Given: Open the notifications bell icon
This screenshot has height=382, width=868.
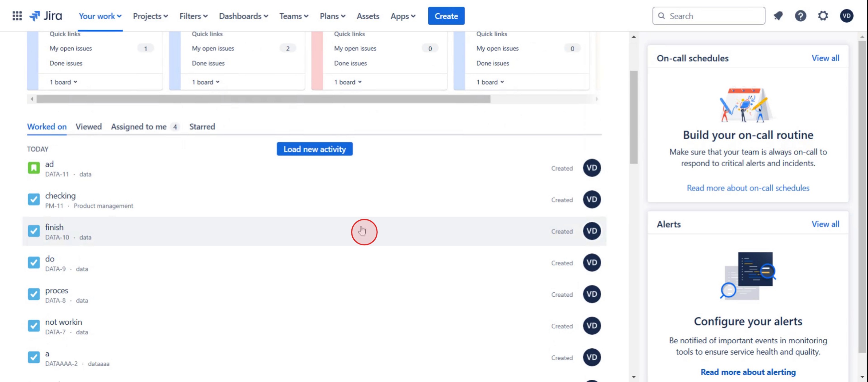Looking at the screenshot, I should 778,16.
